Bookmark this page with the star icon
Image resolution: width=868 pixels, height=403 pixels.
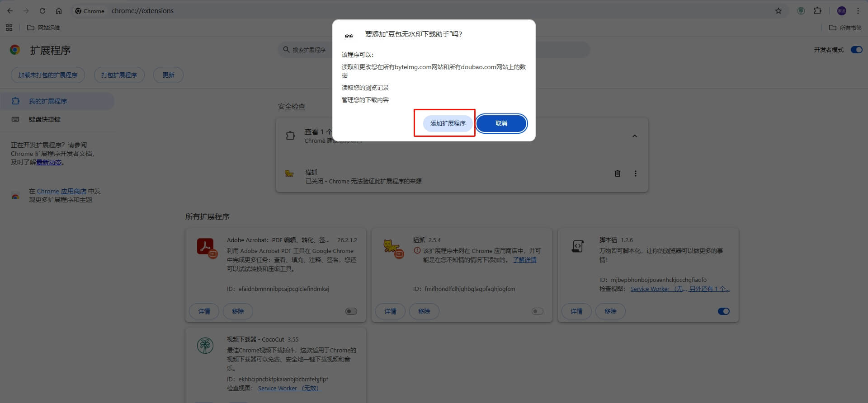[x=778, y=11]
